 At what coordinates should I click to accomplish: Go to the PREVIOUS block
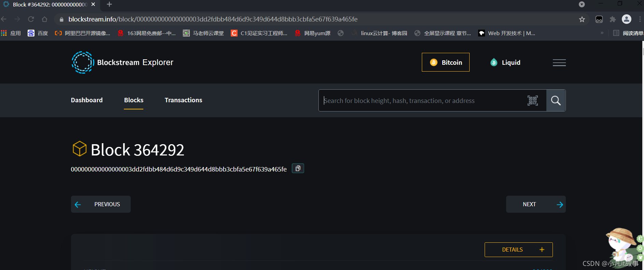(101, 204)
